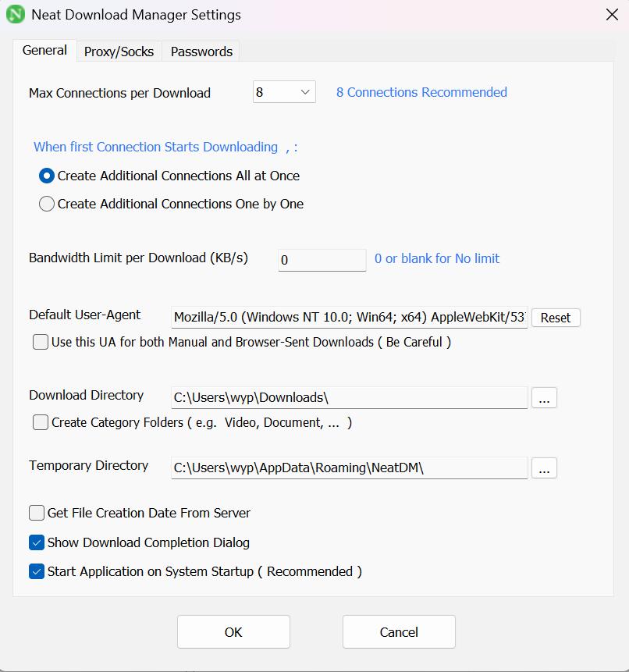Screen dimensions: 629x672
Task: Browse for Download Directory folder
Action: tap(544, 398)
